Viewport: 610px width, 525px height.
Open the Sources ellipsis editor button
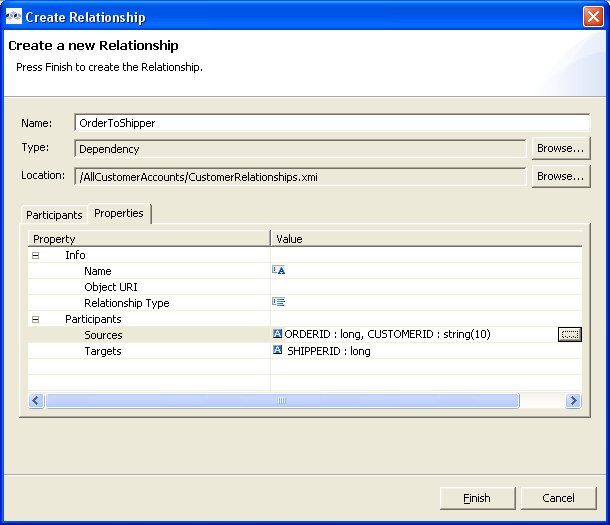[x=569, y=335]
